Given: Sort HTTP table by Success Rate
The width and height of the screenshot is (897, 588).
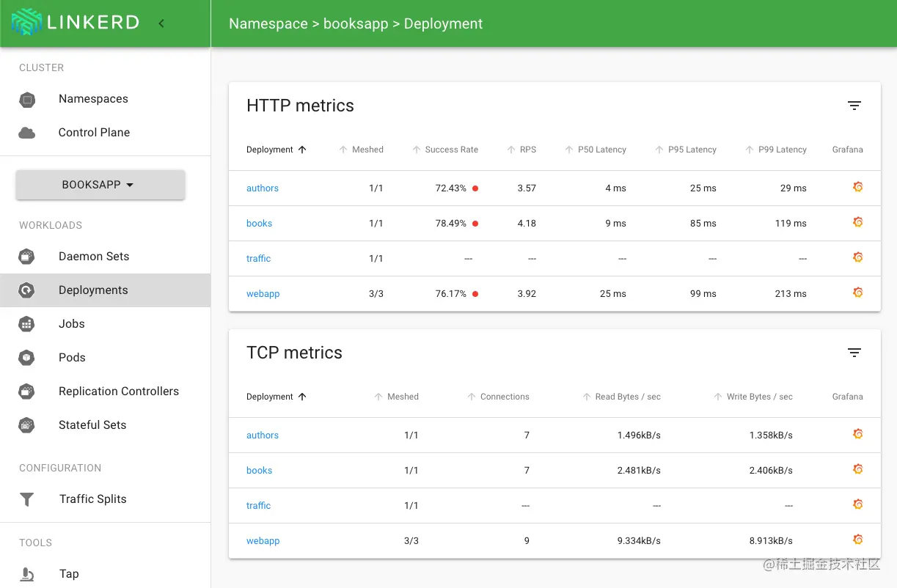Looking at the screenshot, I should pyautogui.click(x=445, y=150).
